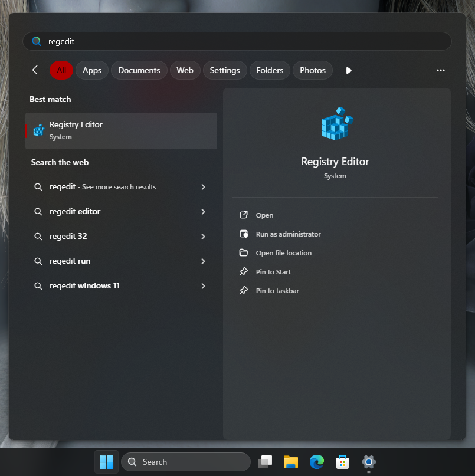This screenshot has height=476, width=475.
Task: Switch to the Documents filter tab
Action: (139, 70)
